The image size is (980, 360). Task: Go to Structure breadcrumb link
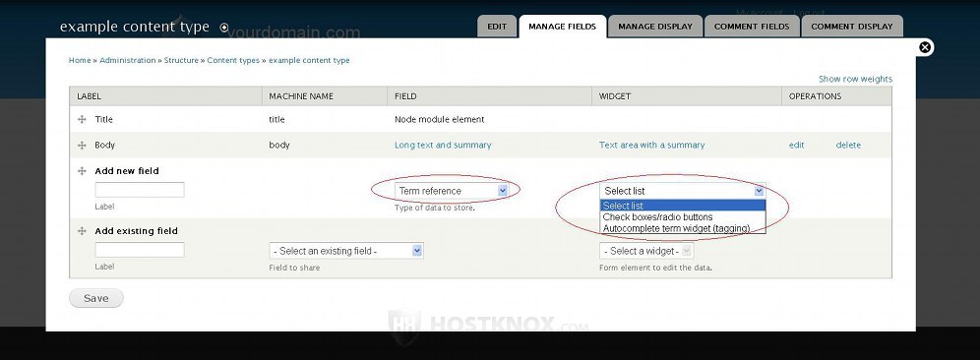coord(181,61)
